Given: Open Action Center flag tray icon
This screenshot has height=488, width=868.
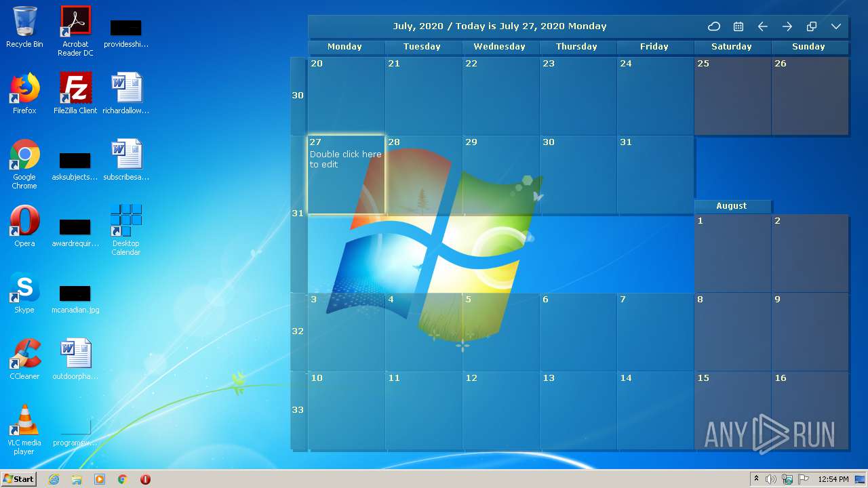Looking at the screenshot, I should pyautogui.click(x=804, y=479).
